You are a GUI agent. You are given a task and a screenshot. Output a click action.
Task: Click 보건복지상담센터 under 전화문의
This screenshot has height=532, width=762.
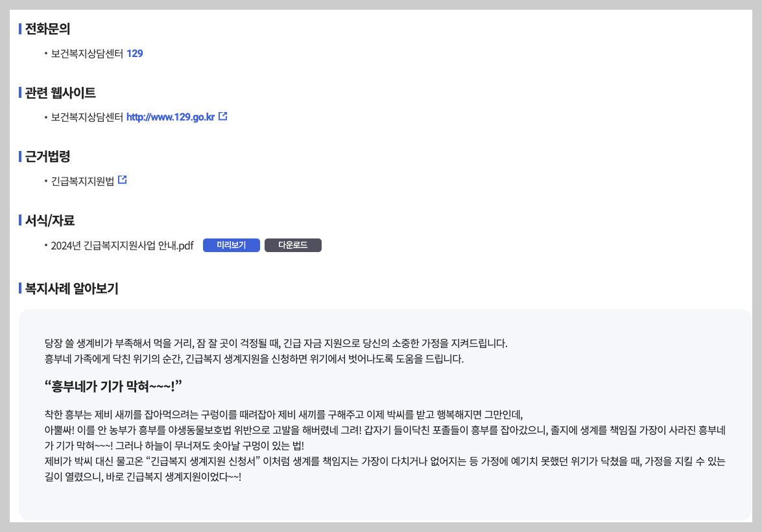(x=86, y=54)
